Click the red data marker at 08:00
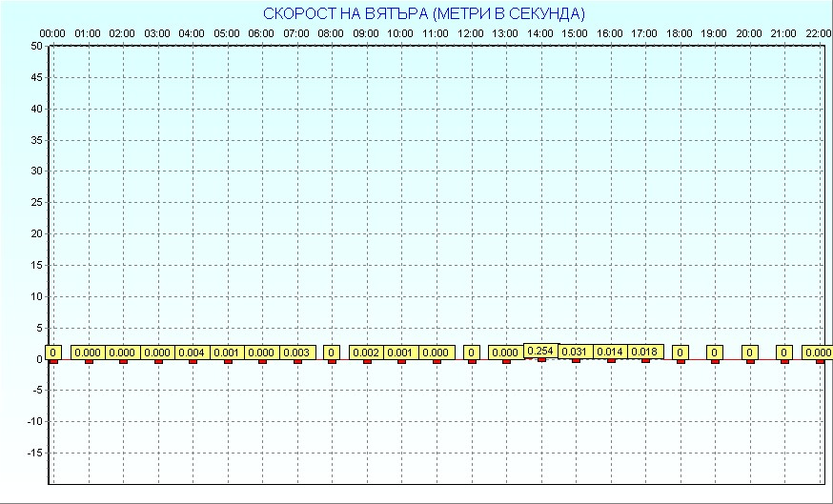The image size is (833, 504). coord(332,361)
